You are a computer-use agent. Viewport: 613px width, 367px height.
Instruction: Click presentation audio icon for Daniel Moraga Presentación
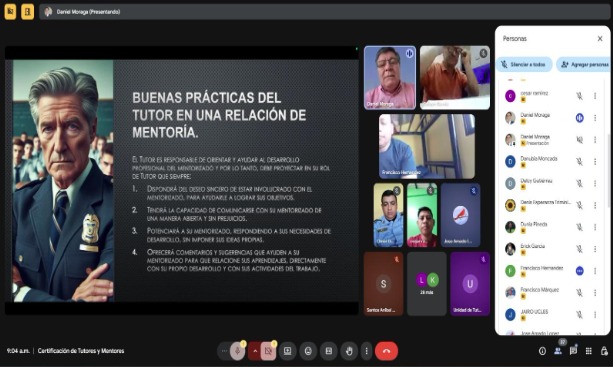pyautogui.click(x=579, y=140)
